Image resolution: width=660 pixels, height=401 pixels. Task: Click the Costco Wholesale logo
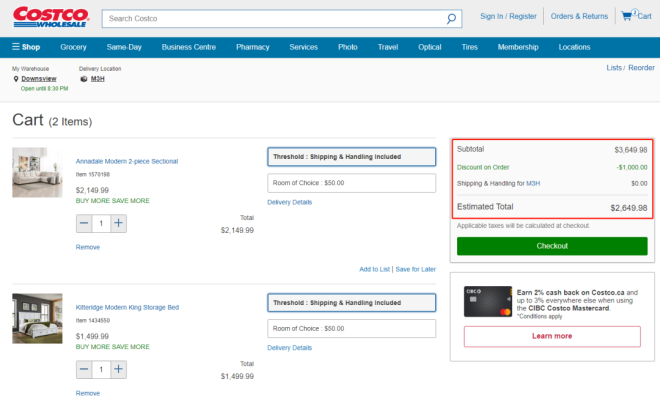51,17
